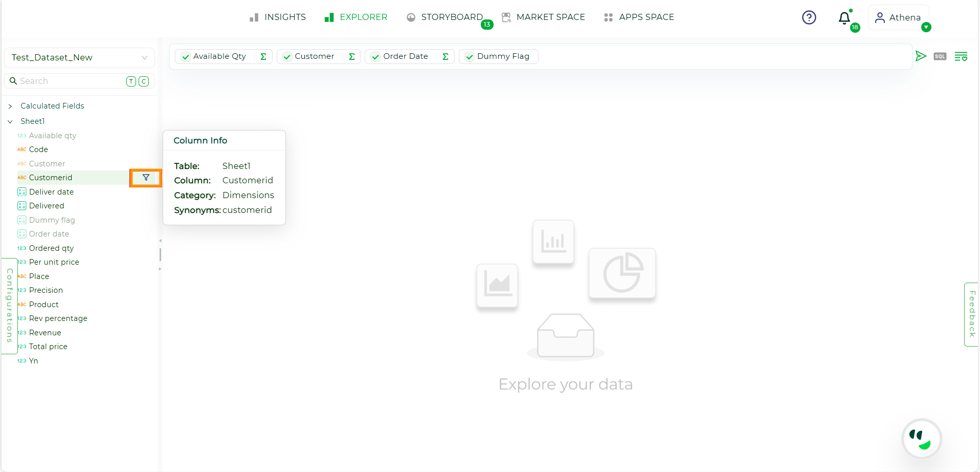Screen dimensions: 980x472
Task: Click the filter icon next to Customerid
Action: [x=146, y=178]
